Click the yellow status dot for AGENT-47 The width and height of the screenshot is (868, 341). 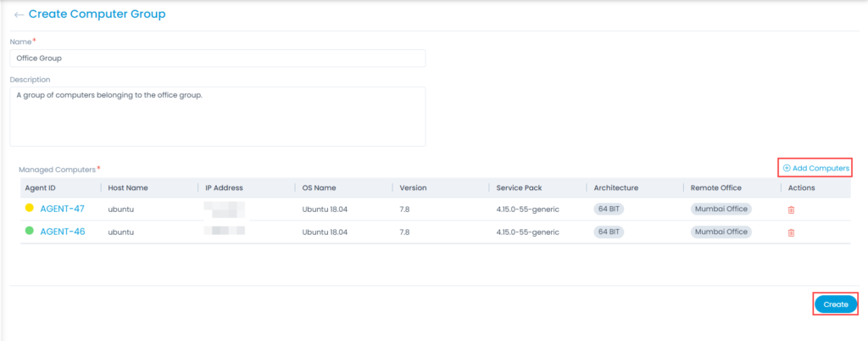tap(30, 208)
